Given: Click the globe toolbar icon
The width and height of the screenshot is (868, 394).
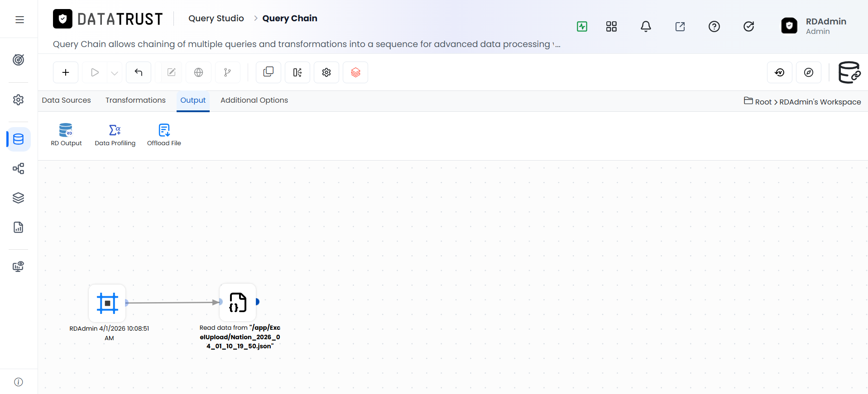Looking at the screenshot, I should (198, 72).
